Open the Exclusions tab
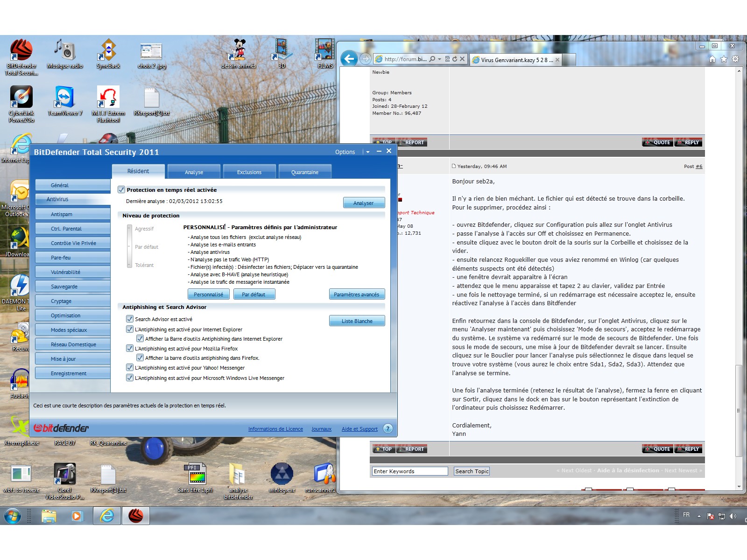The width and height of the screenshot is (747, 560). pos(249,172)
